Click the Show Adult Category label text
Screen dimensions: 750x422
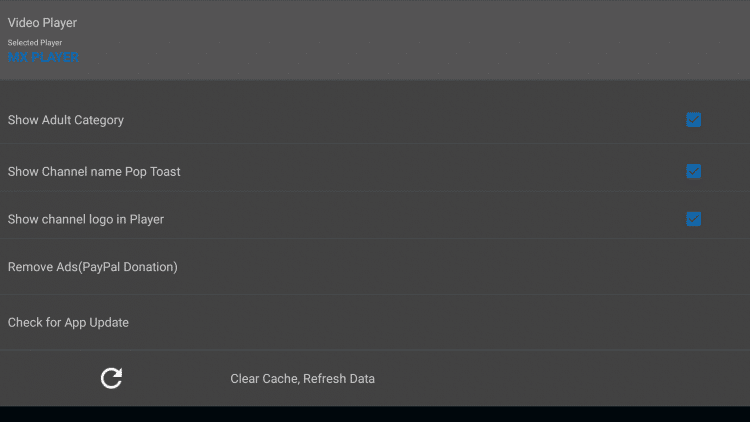point(66,120)
